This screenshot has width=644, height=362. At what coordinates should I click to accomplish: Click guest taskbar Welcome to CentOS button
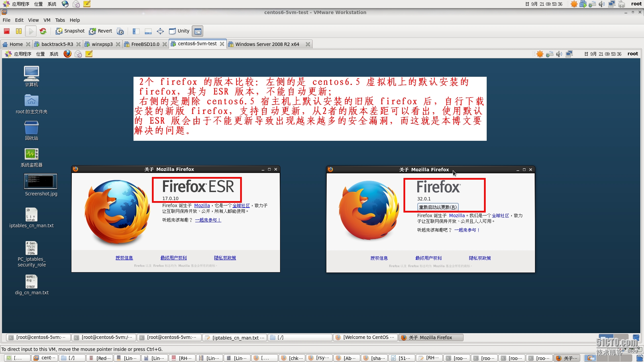tap(365, 338)
